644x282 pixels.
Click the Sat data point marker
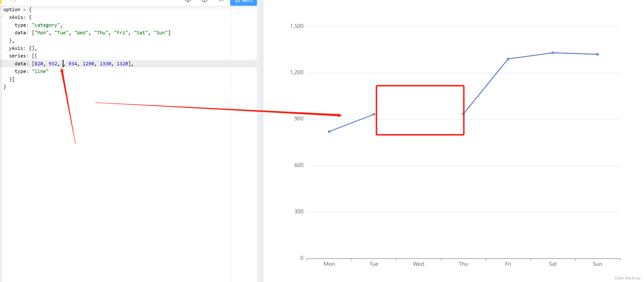click(553, 53)
